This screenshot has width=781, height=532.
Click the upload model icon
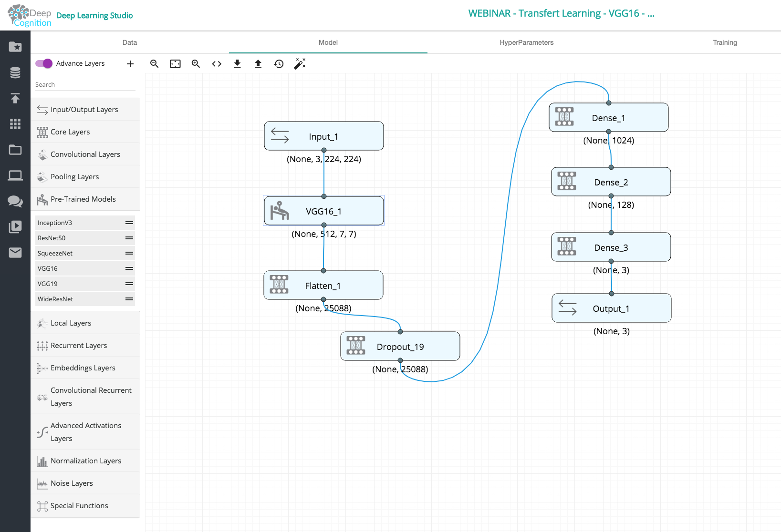pos(258,64)
